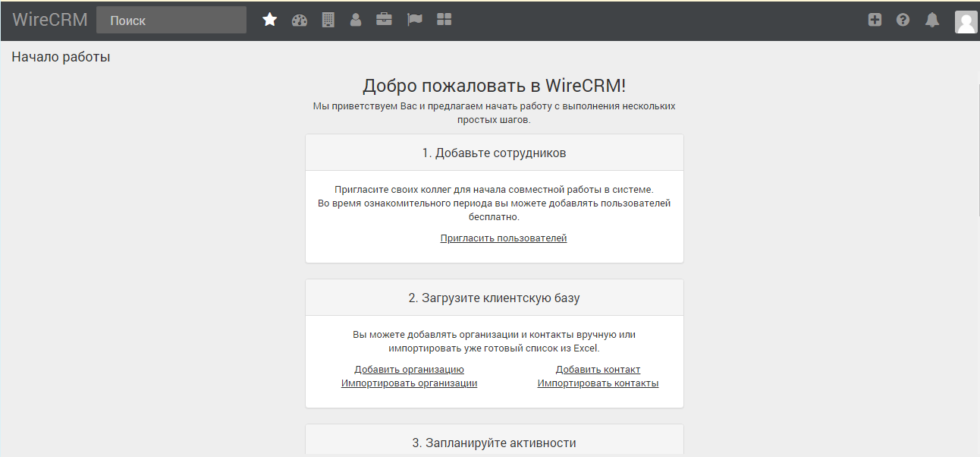This screenshot has width=980, height=457.
Task: Click the Импортировать организации link
Action: click(409, 383)
